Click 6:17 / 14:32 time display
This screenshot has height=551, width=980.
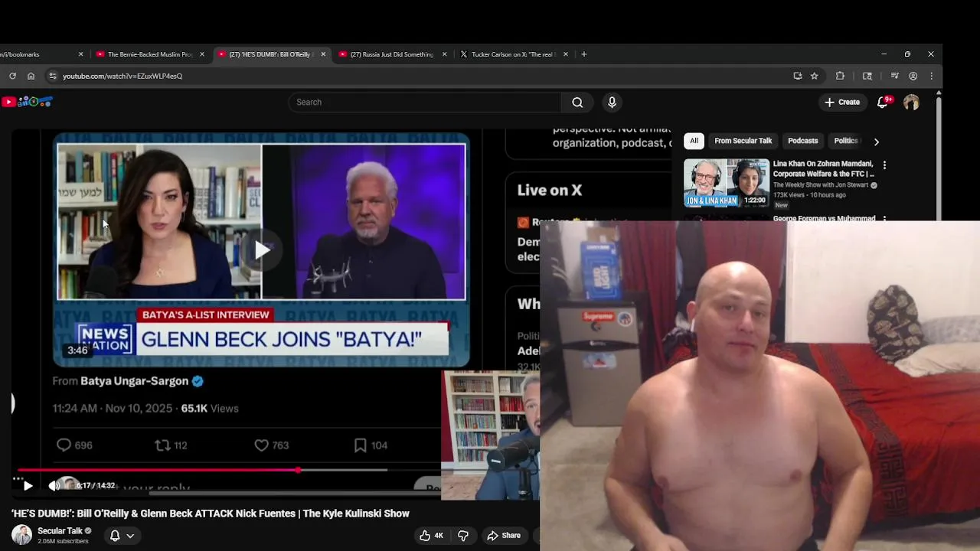coord(96,485)
